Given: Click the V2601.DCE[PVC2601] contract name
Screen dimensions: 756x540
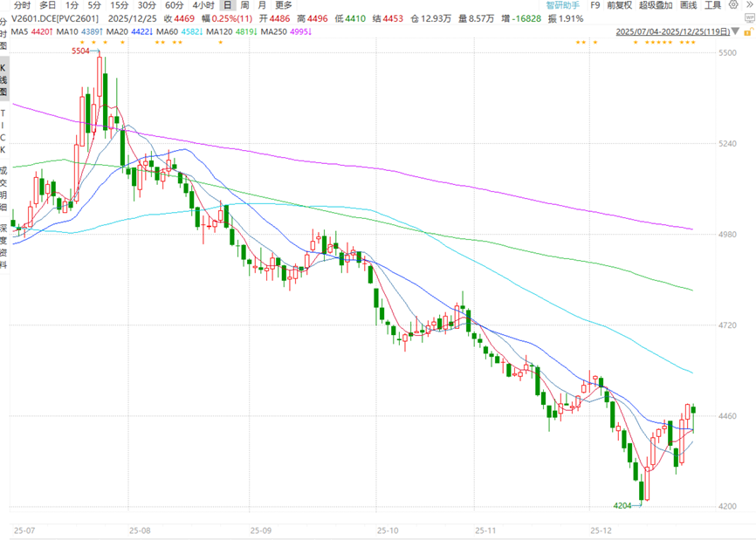Looking at the screenshot, I should point(55,19).
